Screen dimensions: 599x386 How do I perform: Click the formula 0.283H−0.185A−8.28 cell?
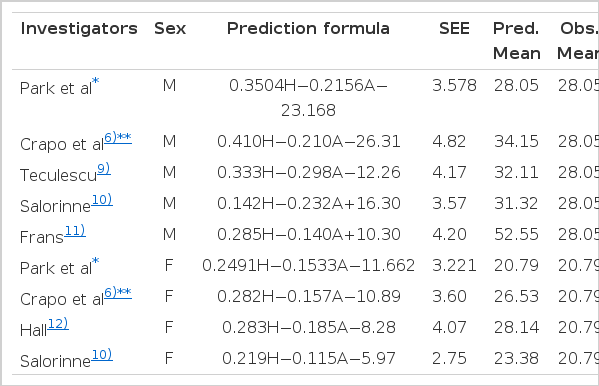coord(309,327)
